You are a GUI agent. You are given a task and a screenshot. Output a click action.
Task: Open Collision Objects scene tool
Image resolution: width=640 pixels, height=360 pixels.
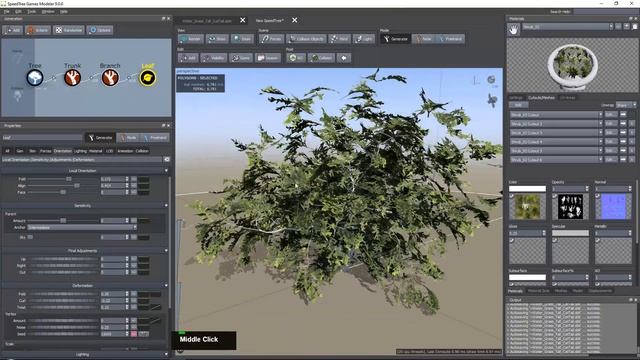[306, 39]
